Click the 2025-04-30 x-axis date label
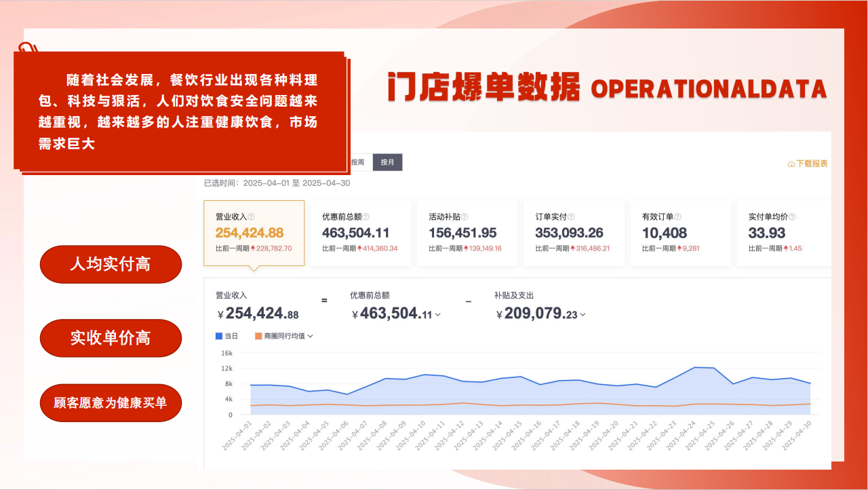 (x=797, y=436)
